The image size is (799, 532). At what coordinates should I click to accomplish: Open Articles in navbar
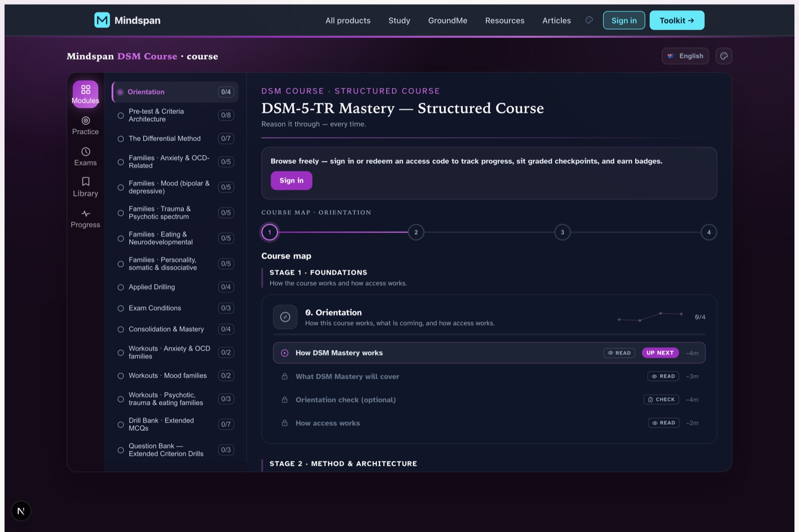point(556,20)
